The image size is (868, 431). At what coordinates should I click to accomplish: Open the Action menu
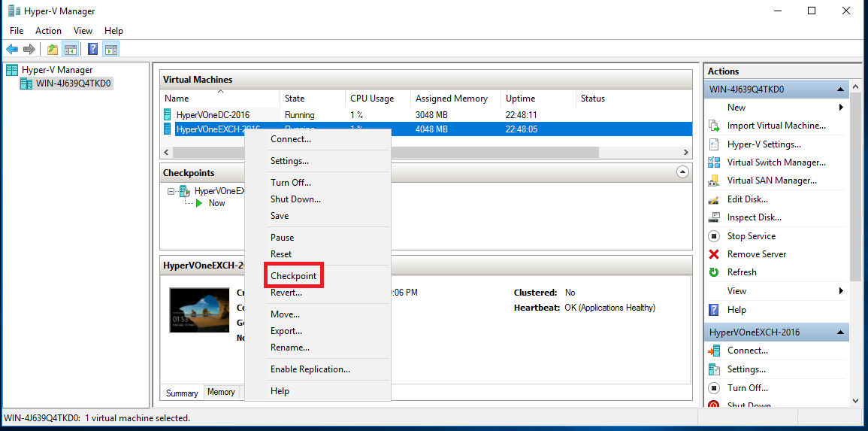49,31
